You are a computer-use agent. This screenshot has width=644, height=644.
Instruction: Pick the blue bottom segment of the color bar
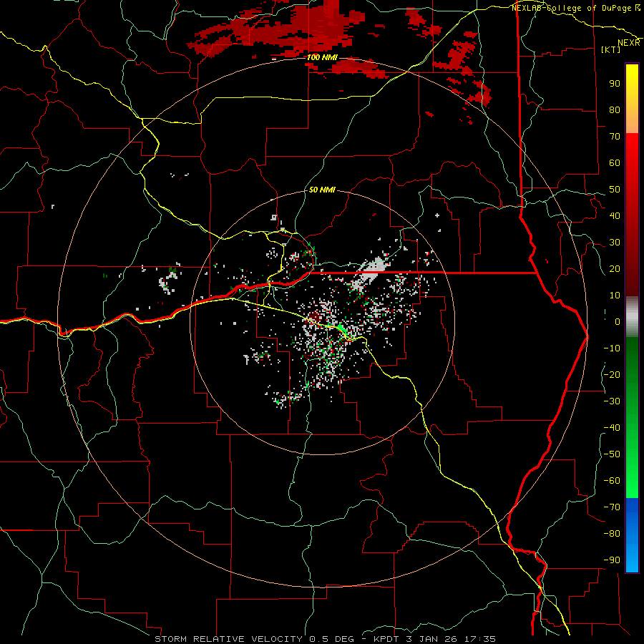tap(632, 535)
